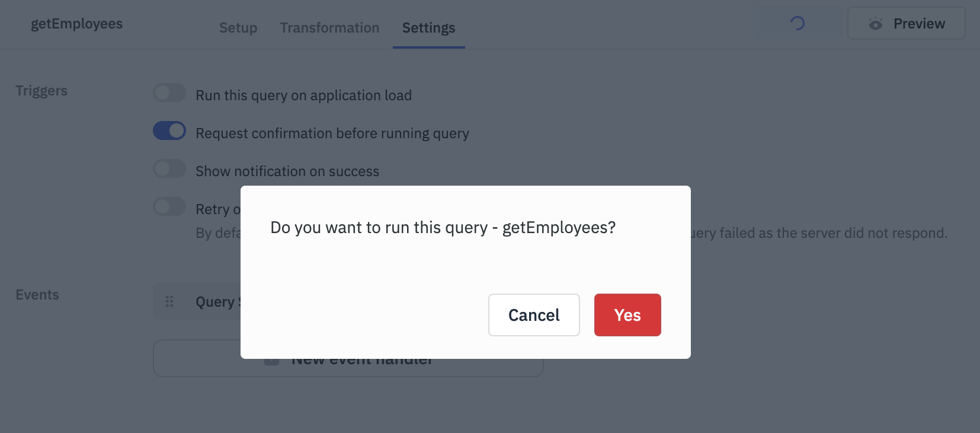Click the Preview button
This screenshot has width=980, height=433.
[906, 24]
